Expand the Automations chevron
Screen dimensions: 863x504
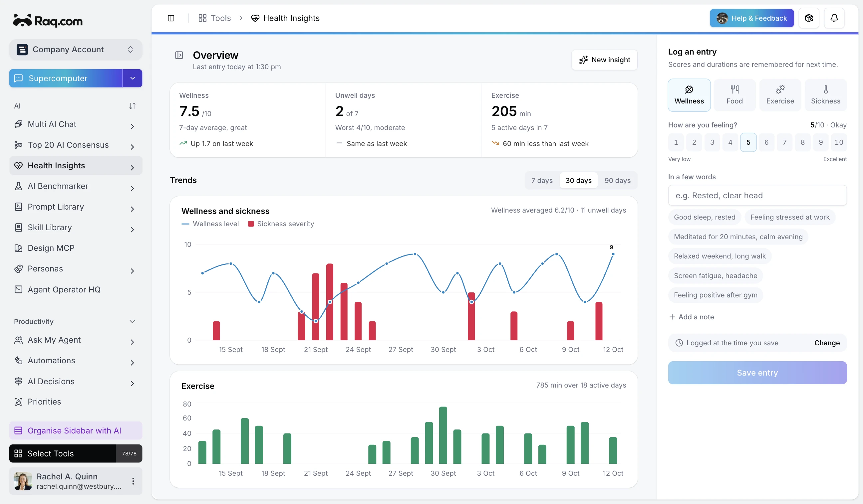[132, 363]
